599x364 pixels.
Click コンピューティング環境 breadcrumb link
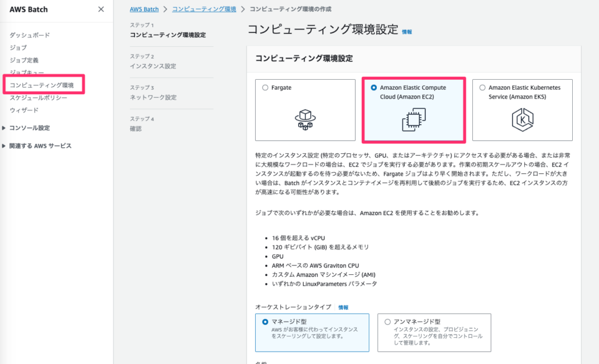[x=204, y=9]
